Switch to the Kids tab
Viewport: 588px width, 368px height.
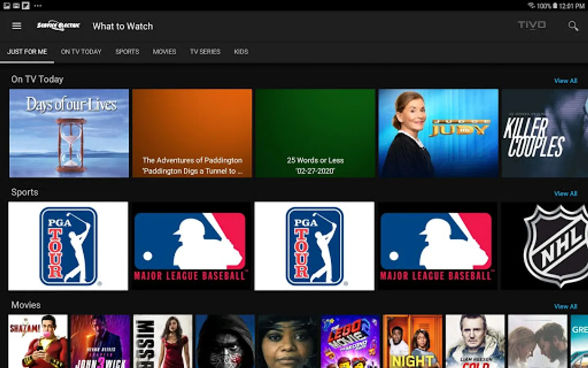pos(241,52)
